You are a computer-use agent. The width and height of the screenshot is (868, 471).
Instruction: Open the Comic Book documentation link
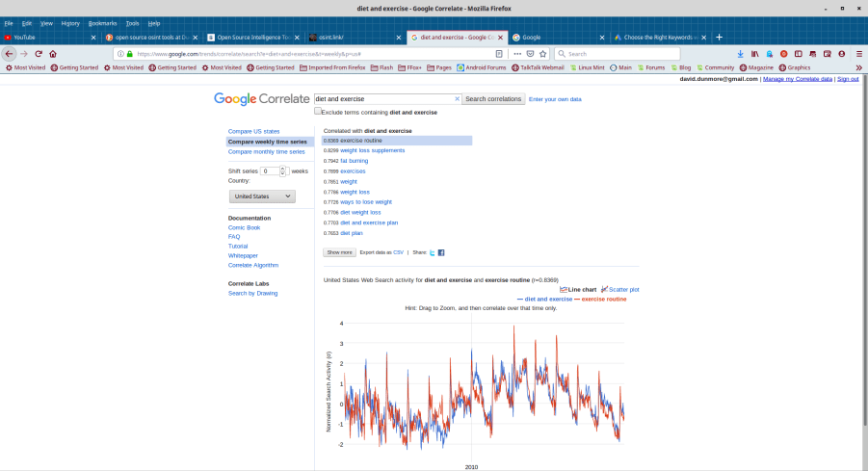point(244,227)
